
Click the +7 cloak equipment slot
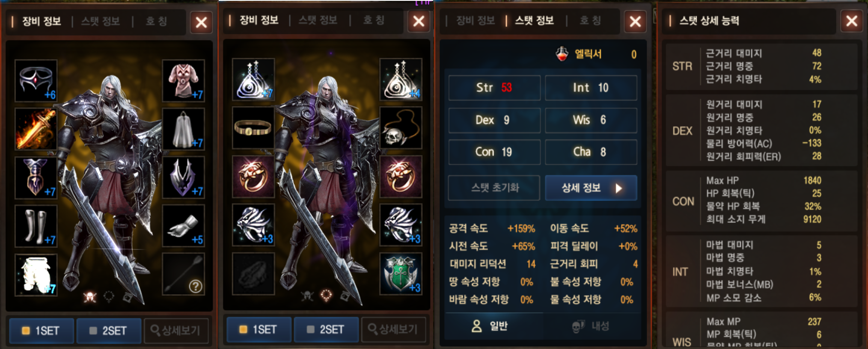tap(183, 129)
